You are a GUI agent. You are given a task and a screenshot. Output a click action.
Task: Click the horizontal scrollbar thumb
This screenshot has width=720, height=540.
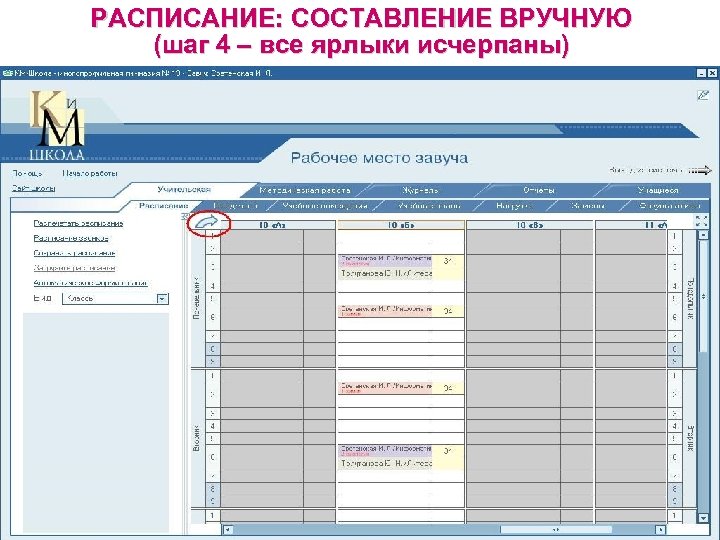click(556, 529)
